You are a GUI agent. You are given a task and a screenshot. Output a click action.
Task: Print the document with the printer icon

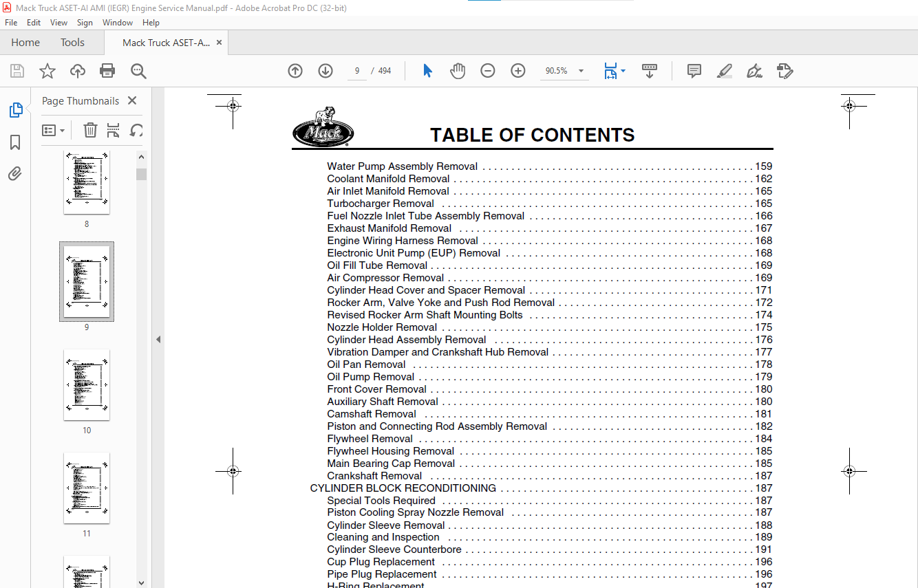click(x=107, y=71)
